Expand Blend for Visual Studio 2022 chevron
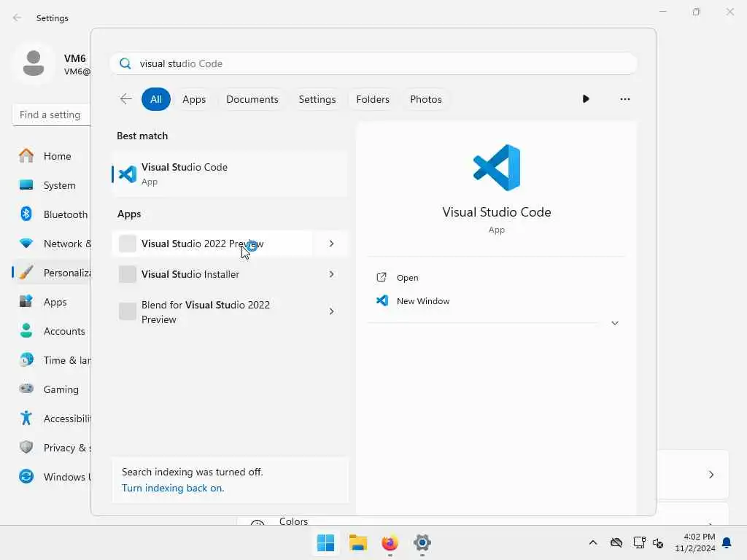Viewport: 747px width, 560px height. [332, 311]
